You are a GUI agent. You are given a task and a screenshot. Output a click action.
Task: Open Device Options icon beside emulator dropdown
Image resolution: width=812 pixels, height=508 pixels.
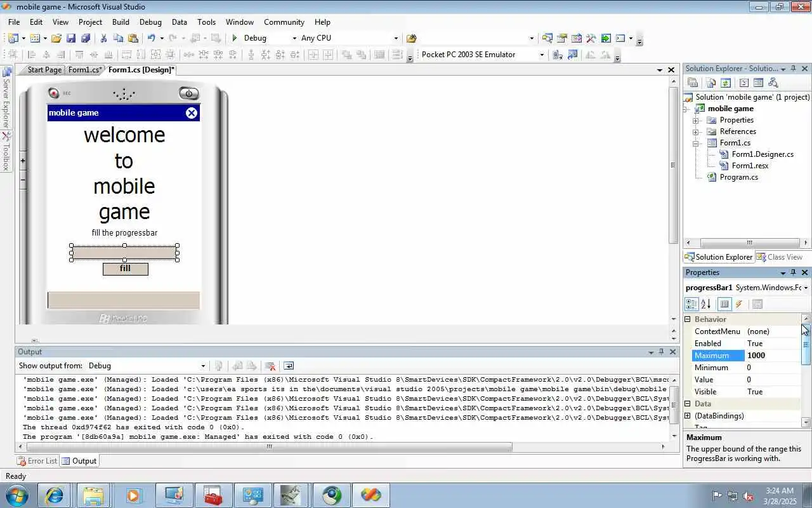click(x=572, y=55)
